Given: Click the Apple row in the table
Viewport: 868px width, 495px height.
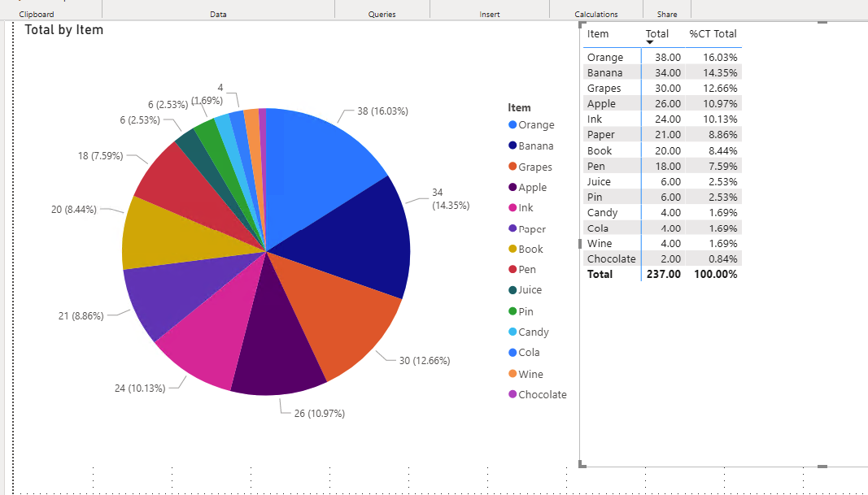Looking at the screenshot, I should (662, 103).
